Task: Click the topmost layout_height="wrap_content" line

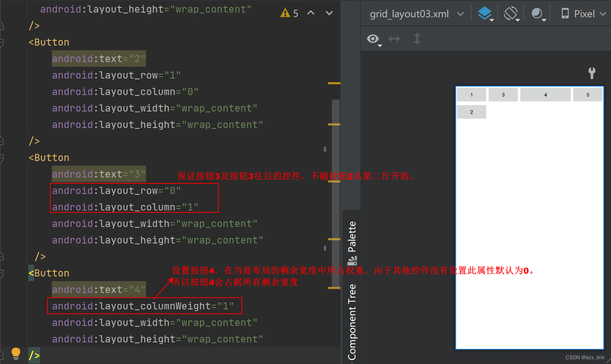Action: (146, 9)
